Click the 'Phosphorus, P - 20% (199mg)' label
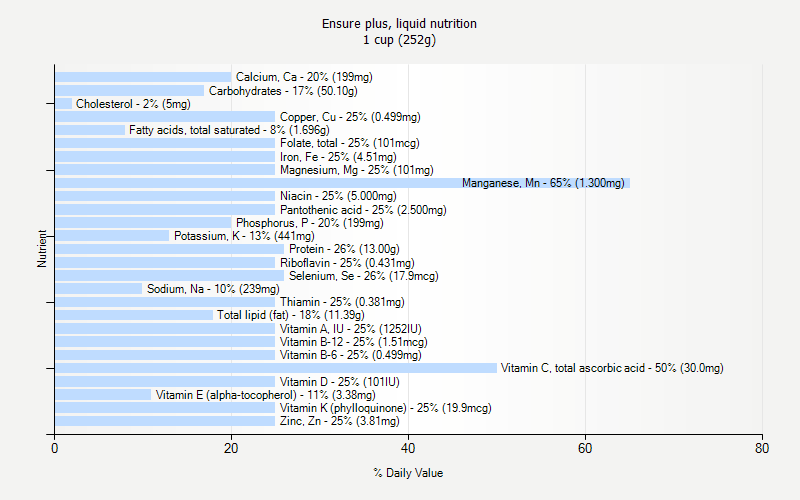 (x=309, y=223)
